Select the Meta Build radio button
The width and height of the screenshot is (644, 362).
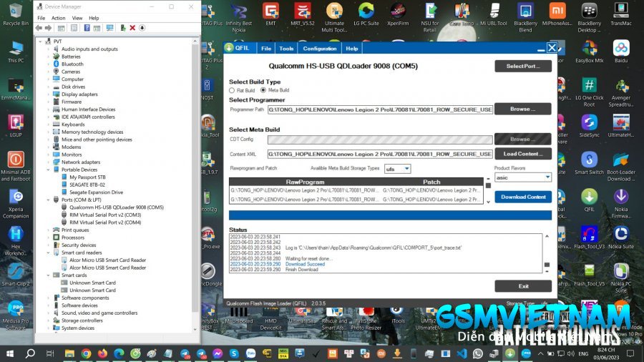click(263, 90)
